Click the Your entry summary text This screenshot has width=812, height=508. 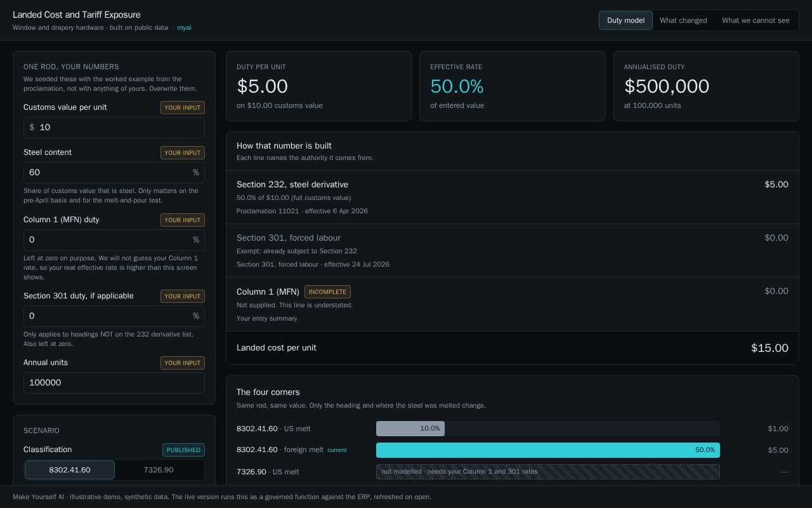(x=266, y=318)
